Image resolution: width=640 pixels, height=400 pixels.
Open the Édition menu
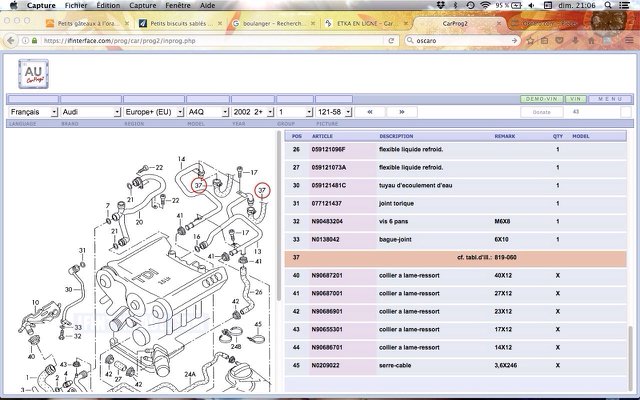point(108,5)
